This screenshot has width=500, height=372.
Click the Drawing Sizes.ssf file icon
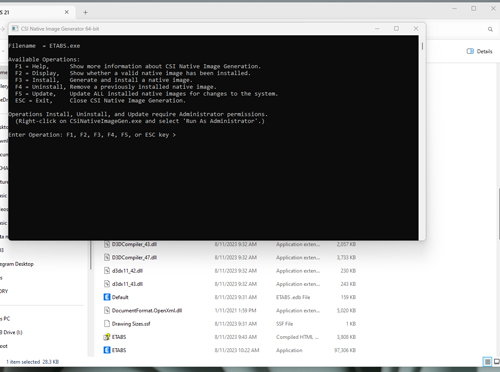pos(107,324)
